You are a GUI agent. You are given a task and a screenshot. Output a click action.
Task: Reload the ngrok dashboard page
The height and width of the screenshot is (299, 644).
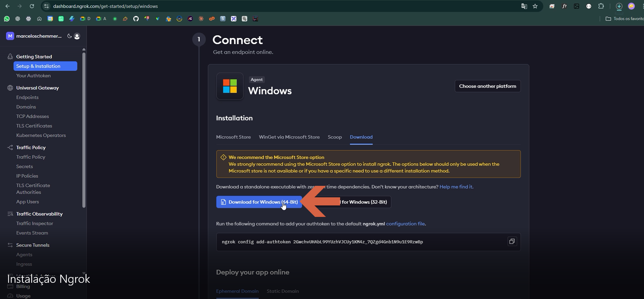pos(32,6)
